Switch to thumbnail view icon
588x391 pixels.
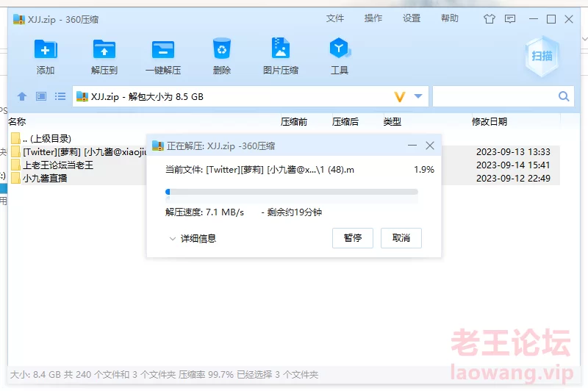[41, 96]
